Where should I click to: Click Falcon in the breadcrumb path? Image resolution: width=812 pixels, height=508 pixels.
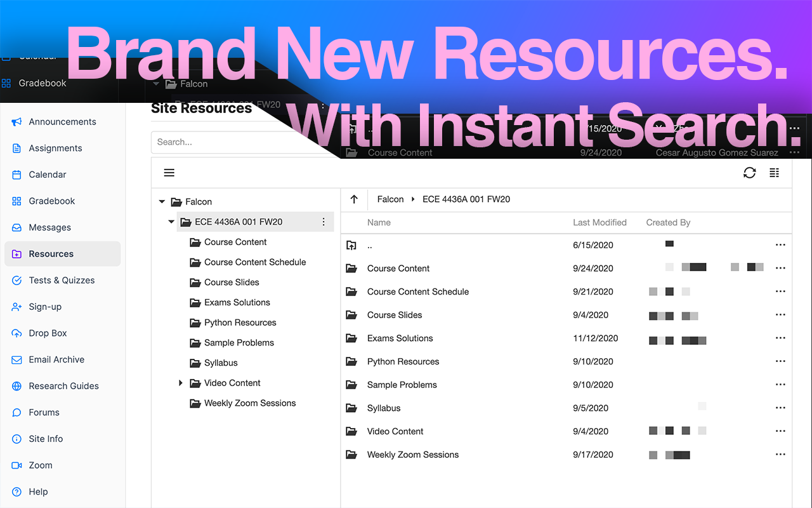click(x=390, y=199)
